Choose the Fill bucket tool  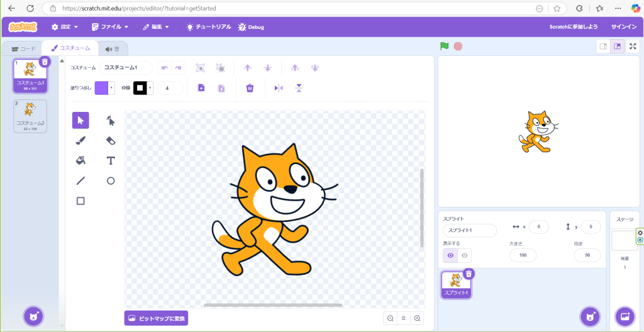pyautogui.click(x=80, y=160)
